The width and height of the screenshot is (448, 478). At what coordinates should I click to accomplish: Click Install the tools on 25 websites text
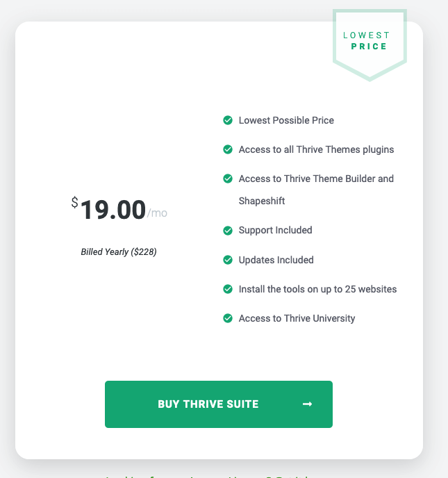click(317, 289)
